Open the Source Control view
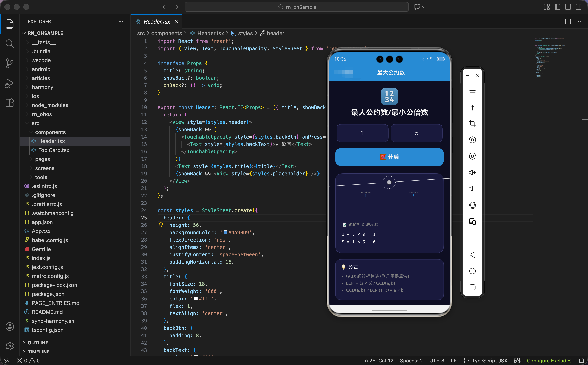This screenshot has width=588, height=365. [10, 63]
